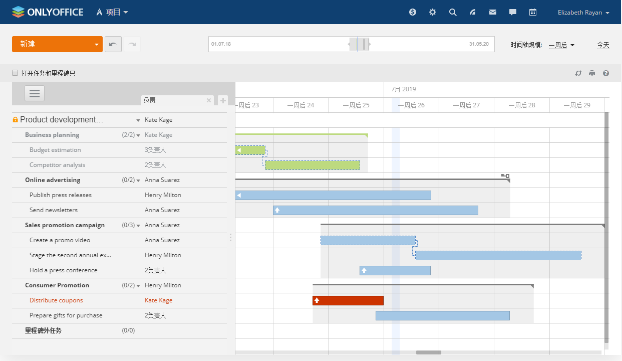The image size is (622, 361).
Task: Click the up arrow on red coupons bar
Action: point(317,301)
